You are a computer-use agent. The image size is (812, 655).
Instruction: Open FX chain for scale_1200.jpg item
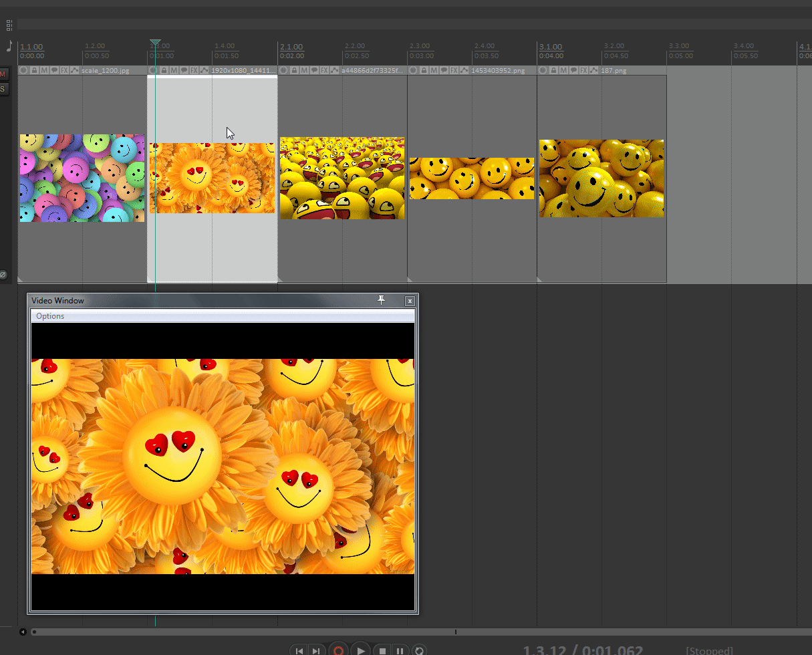click(x=65, y=70)
